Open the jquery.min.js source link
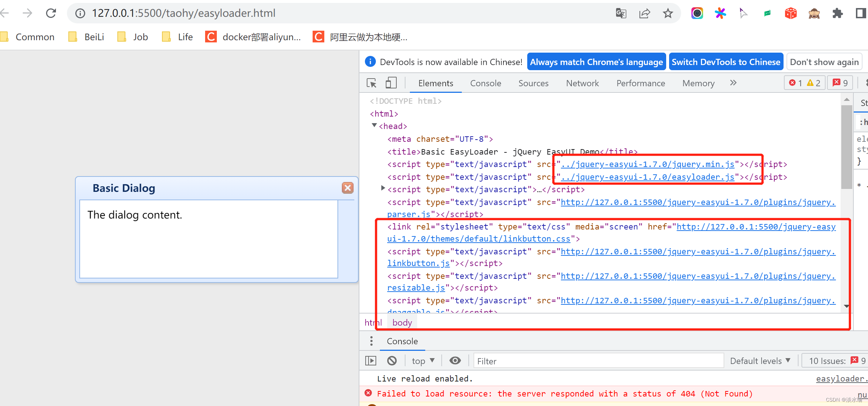The width and height of the screenshot is (868, 406). click(x=648, y=164)
